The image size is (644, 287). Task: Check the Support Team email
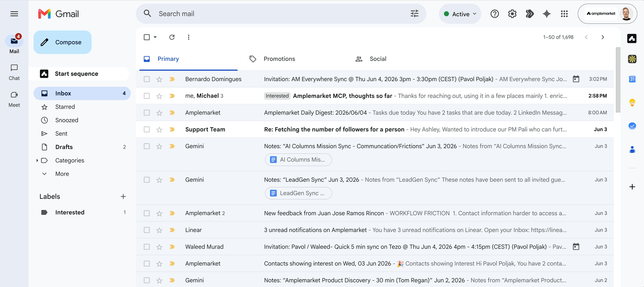tap(147, 129)
